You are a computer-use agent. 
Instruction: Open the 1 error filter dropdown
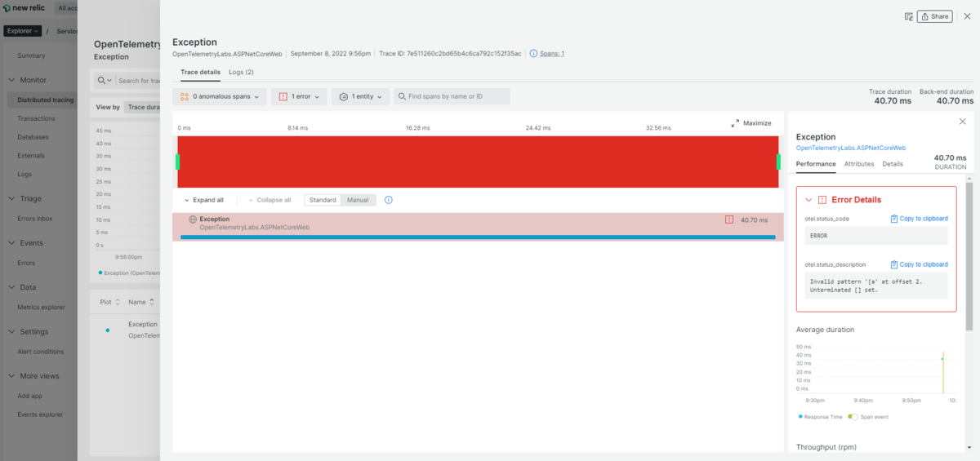[299, 96]
